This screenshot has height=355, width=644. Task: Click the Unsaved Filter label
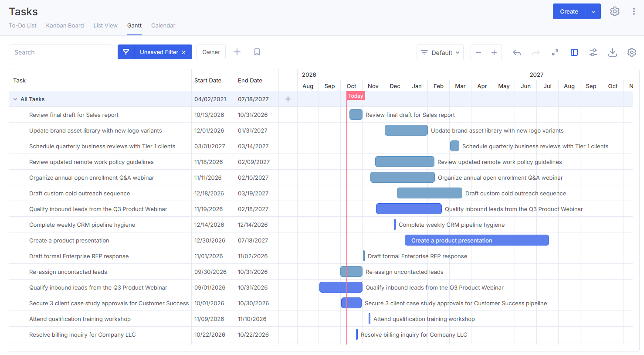(159, 52)
